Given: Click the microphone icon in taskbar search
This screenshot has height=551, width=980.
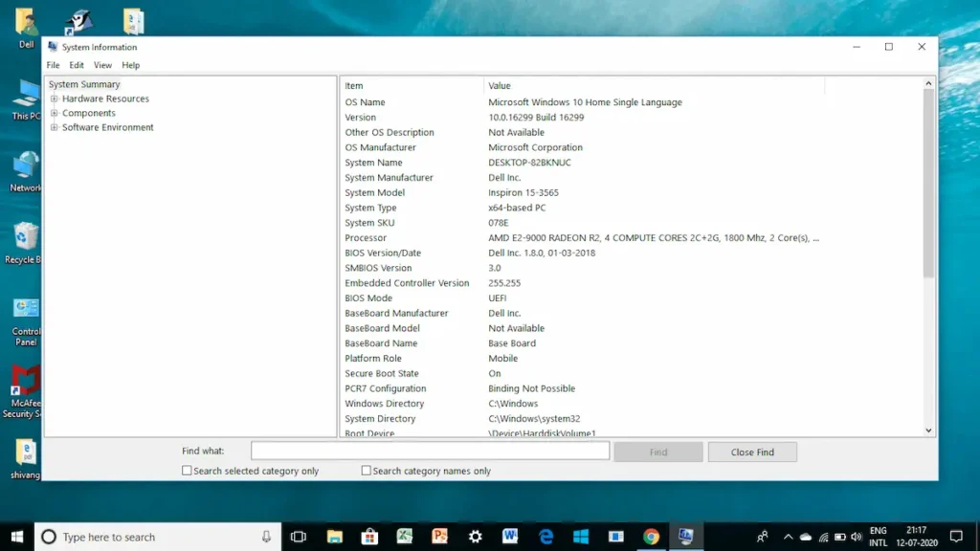Looking at the screenshot, I should (266, 537).
